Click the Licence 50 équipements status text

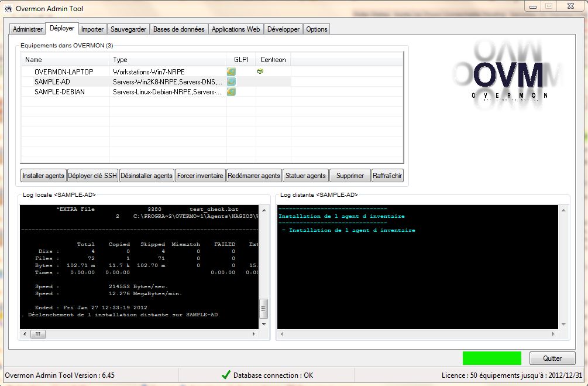point(512,375)
